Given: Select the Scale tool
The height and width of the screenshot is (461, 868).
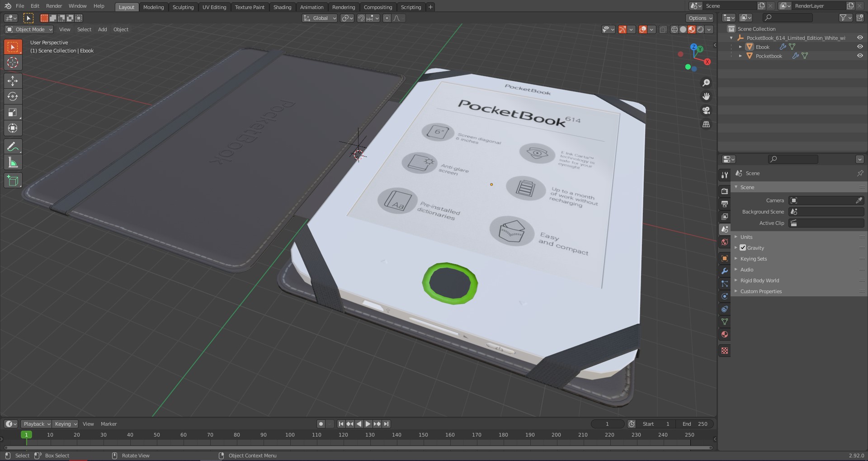Looking at the screenshot, I should click(x=13, y=112).
